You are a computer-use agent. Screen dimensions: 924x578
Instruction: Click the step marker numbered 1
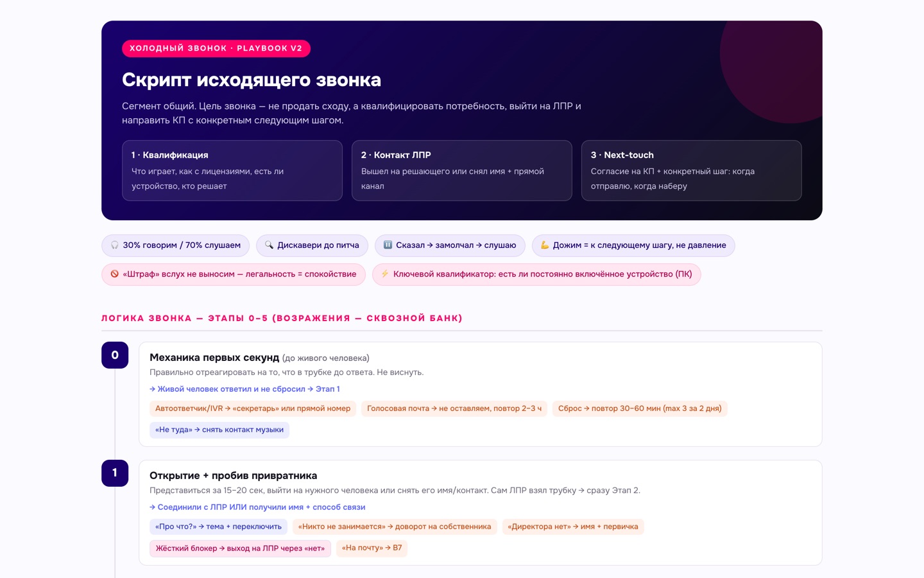point(115,473)
